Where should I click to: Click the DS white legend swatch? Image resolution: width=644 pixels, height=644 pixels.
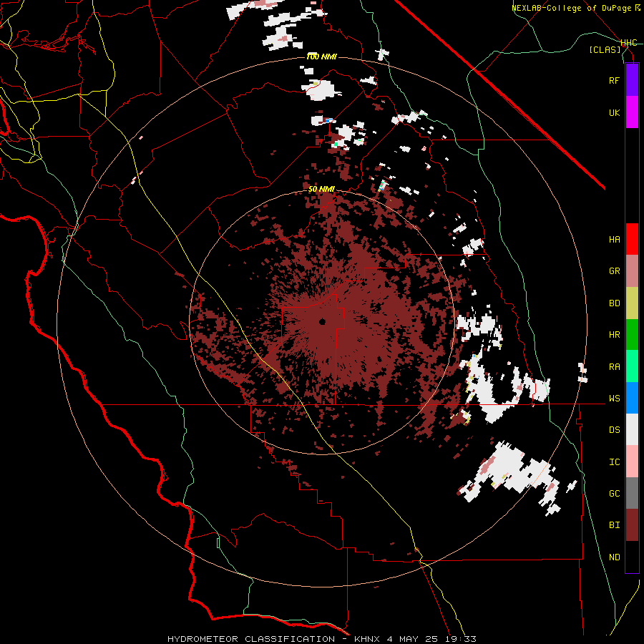pyautogui.click(x=632, y=429)
